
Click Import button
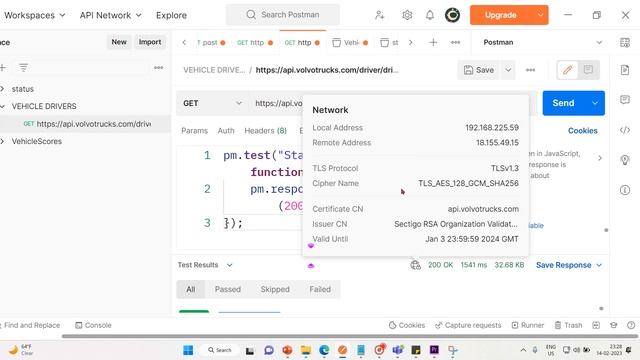[x=150, y=42]
